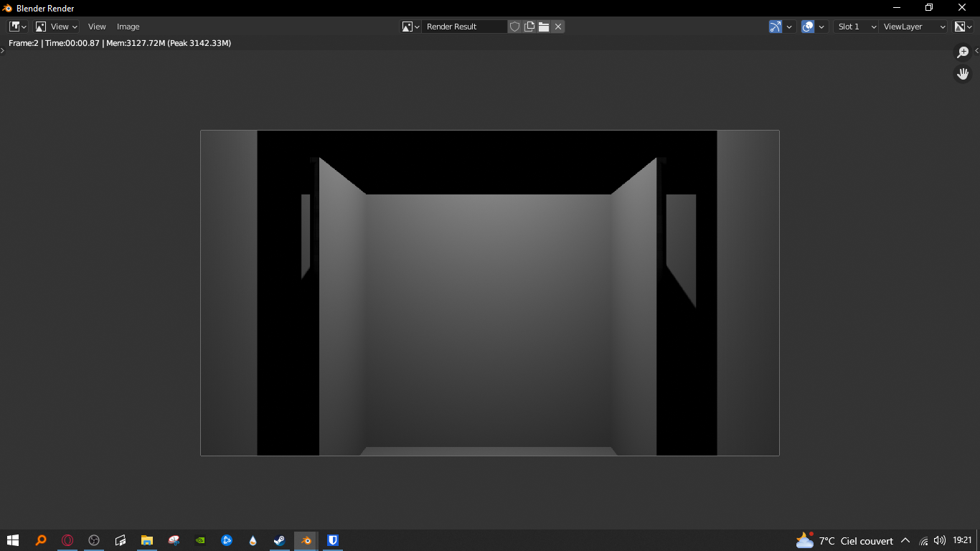This screenshot has width=980, height=551.
Task: Open the OBS Studio taskbar icon
Action: click(x=94, y=540)
